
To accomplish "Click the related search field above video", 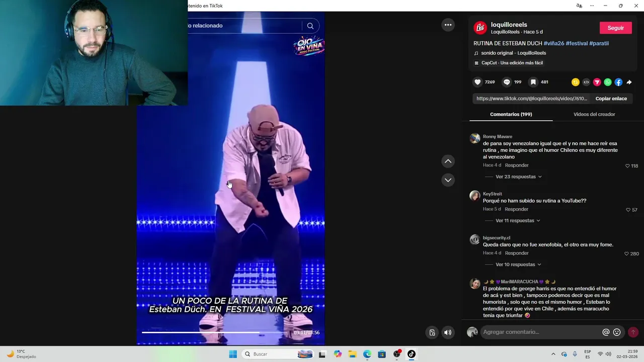I will pos(245,26).
